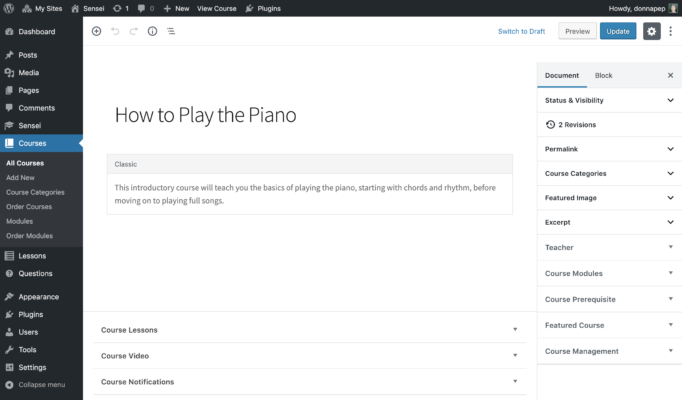
Task: Expand the Teacher panel arrow
Action: [671, 247]
